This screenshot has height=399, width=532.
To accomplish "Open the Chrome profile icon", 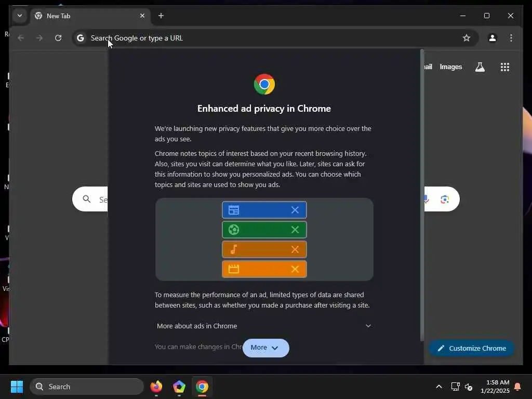I will click(493, 38).
